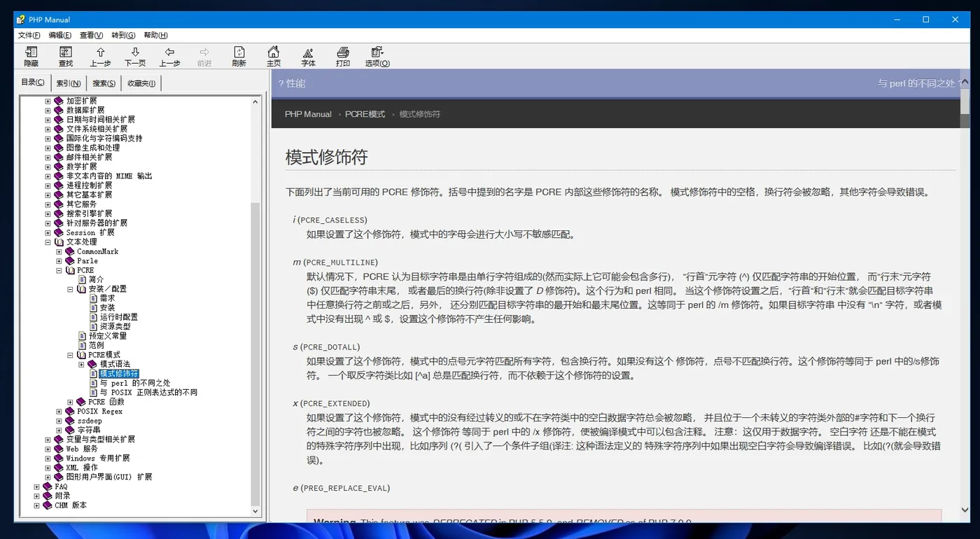Open the 字体 (Font) toolbar icon
Image resolution: width=980 pixels, height=539 pixels.
pos(308,52)
